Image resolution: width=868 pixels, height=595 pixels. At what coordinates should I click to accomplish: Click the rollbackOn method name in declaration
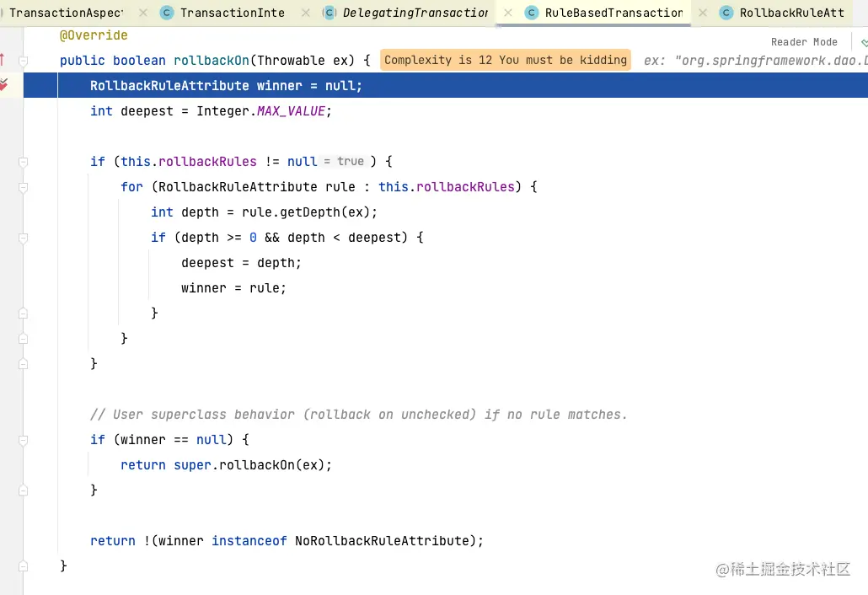212,61
